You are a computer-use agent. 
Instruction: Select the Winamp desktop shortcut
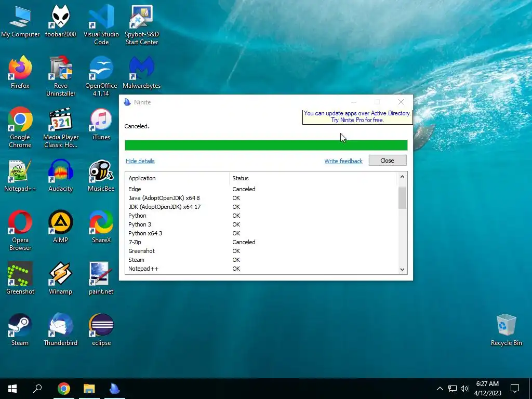coord(60,278)
